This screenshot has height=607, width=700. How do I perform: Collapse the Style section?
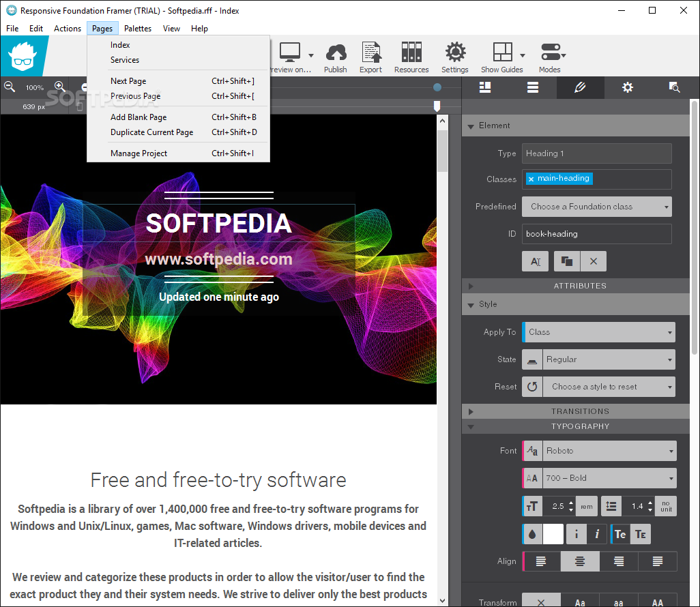tap(471, 305)
